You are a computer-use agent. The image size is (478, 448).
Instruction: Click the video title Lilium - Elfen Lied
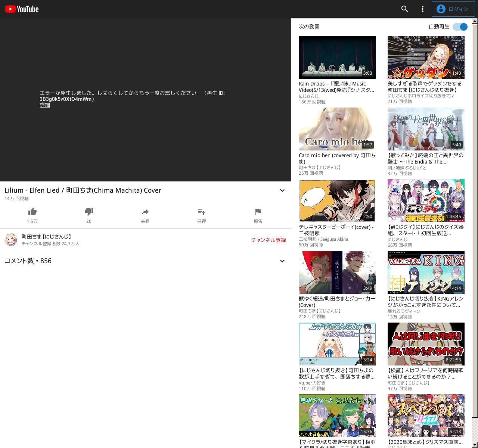click(83, 190)
